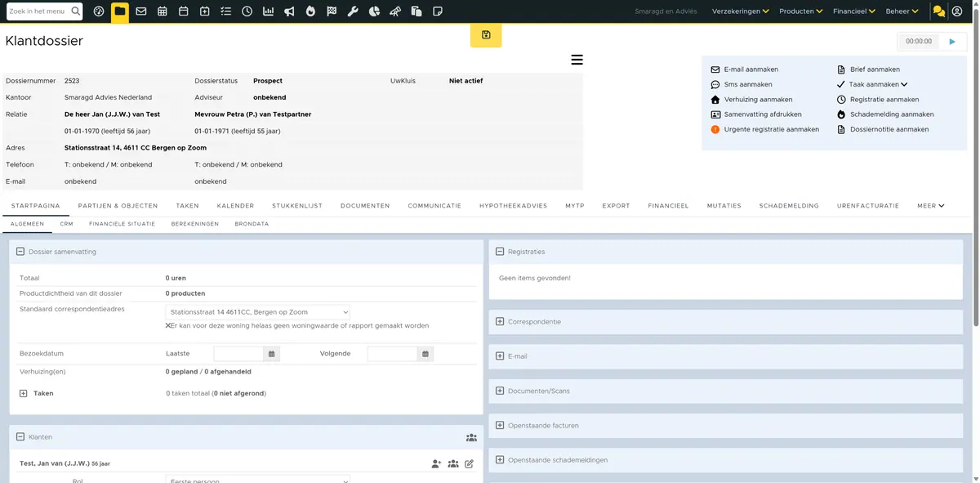Select the Financiele Situatie subtab
This screenshot has height=483, width=980.
[x=122, y=223]
